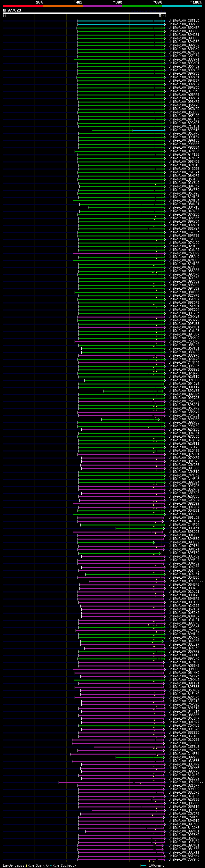
Task: Click the cyan alignment bar of UniRef100_B9RYE0
Action: (121, 24)
